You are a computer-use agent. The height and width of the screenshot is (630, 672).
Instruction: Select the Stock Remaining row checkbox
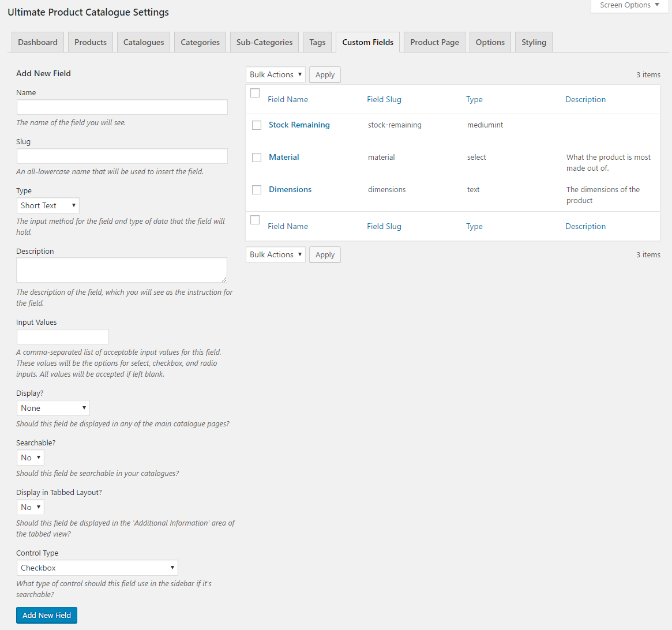pyautogui.click(x=257, y=125)
